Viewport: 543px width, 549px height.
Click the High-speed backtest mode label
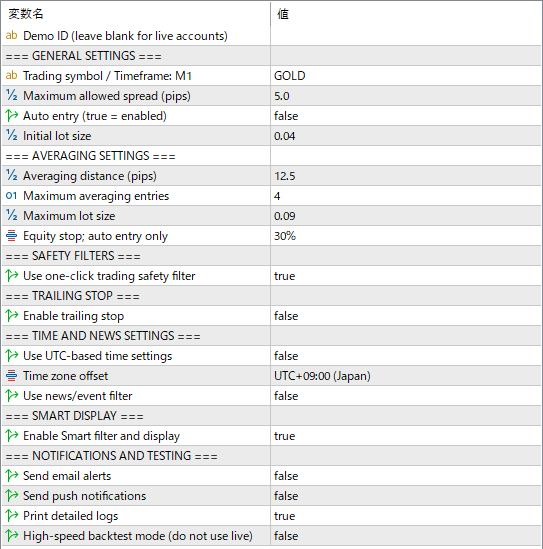[138, 536]
